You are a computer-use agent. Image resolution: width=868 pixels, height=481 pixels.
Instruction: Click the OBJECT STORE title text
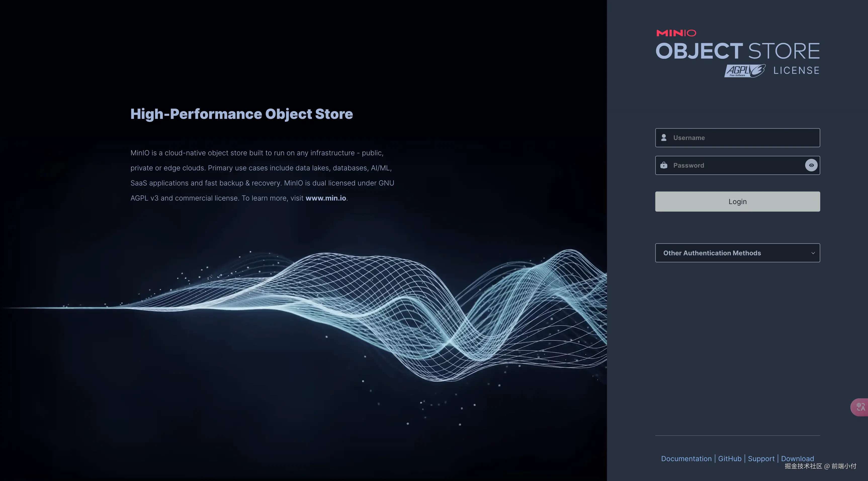coord(737,51)
